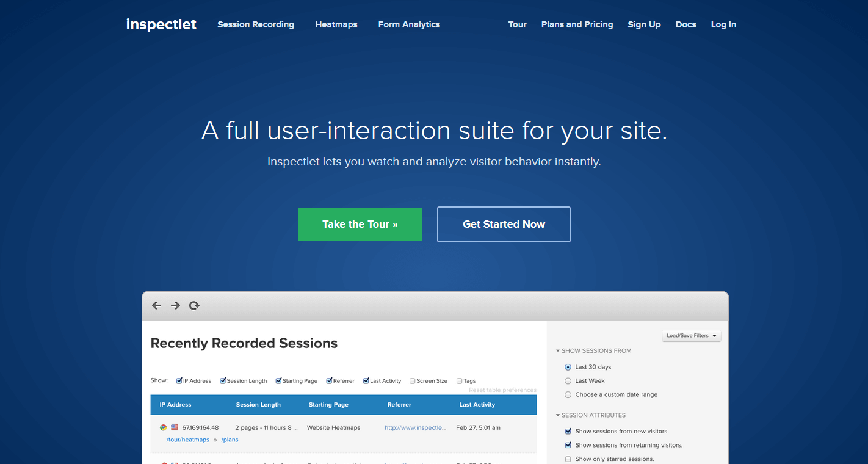Screen dimensions: 868x464
Task: Enable the Tags column checkbox
Action: [460, 381]
